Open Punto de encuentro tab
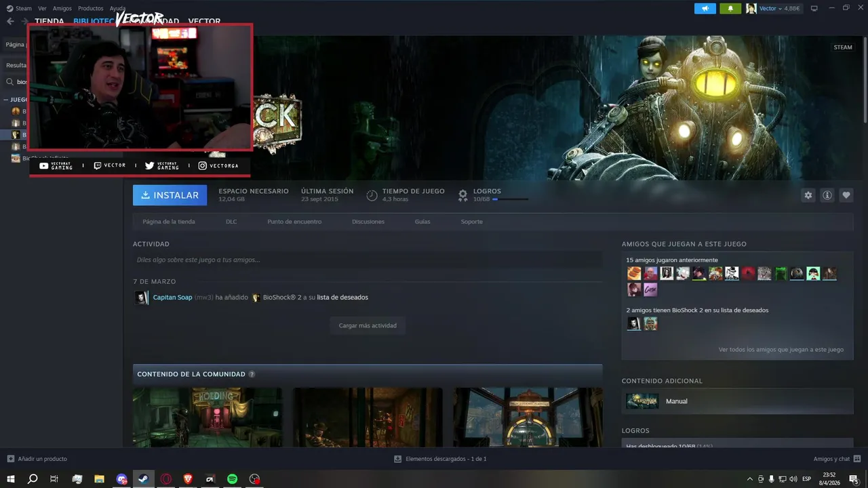The width and height of the screenshot is (868, 488). point(294,222)
